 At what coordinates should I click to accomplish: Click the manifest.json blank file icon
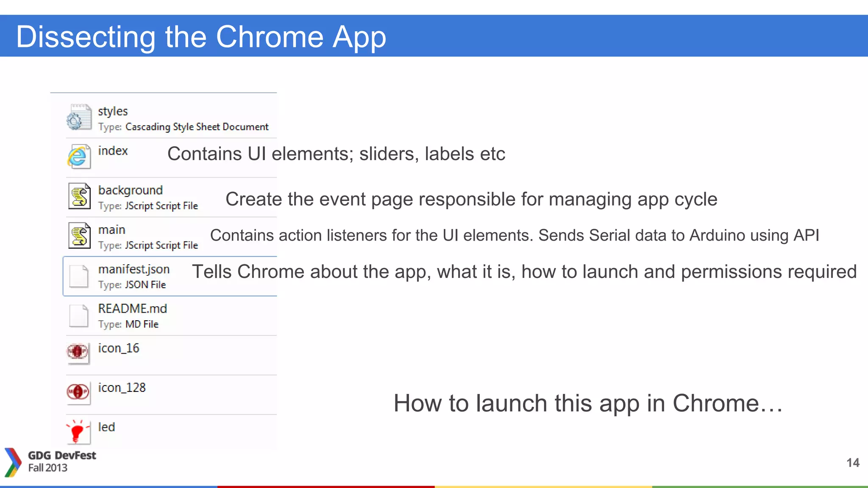79,276
